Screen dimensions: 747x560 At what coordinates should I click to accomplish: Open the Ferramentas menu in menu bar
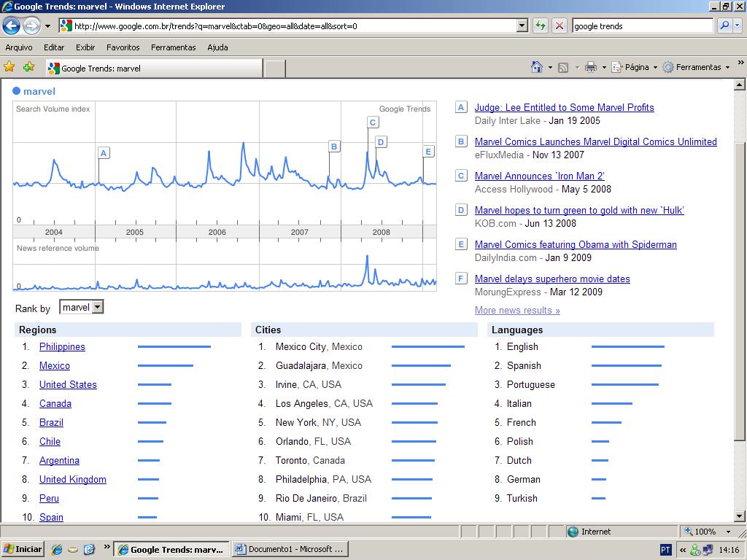click(x=174, y=47)
